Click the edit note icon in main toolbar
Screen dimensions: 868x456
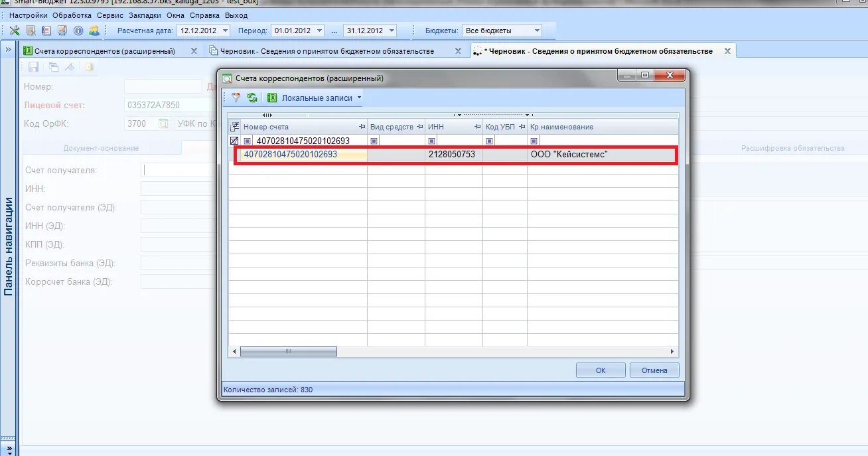coord(62,31)
